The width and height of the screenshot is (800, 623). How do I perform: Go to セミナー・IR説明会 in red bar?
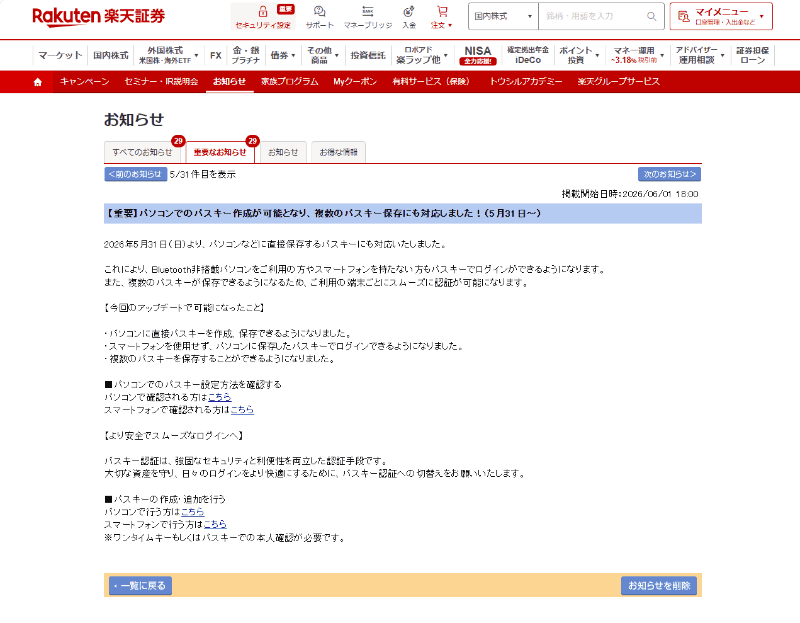[x=161, y=82]
